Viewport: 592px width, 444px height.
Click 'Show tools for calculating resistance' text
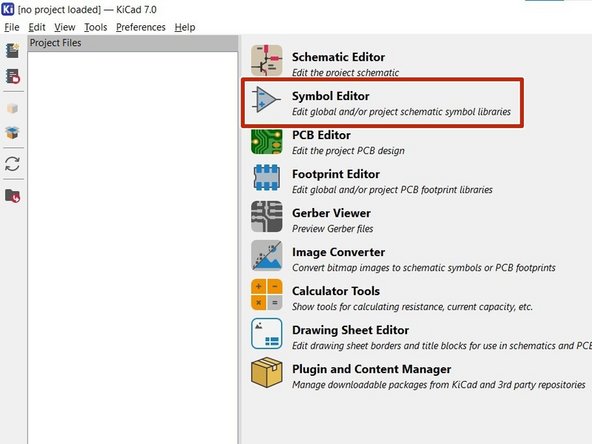click(x=412, y=307)
